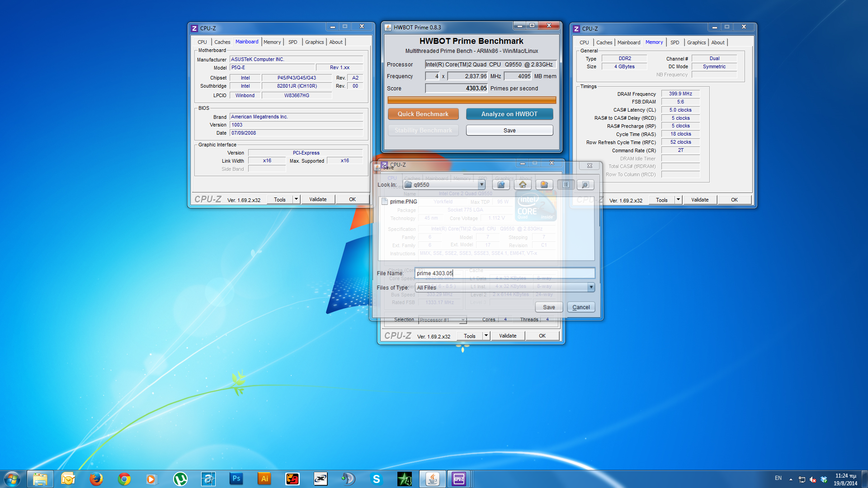Open Windows Media Player taskbar icon
Image resolution: width=868 pixels, height=488 pixels.
tap(152, 479)
